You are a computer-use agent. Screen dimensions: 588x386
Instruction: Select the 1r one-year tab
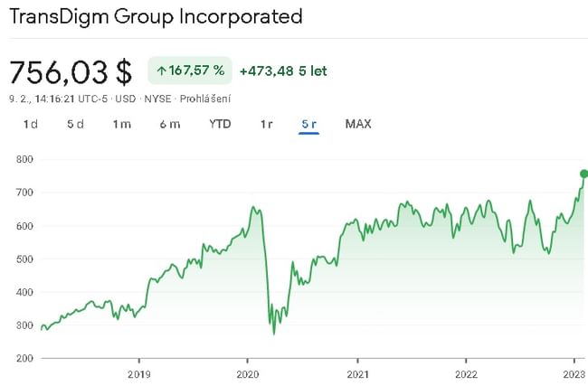click(x=266, y=124)
